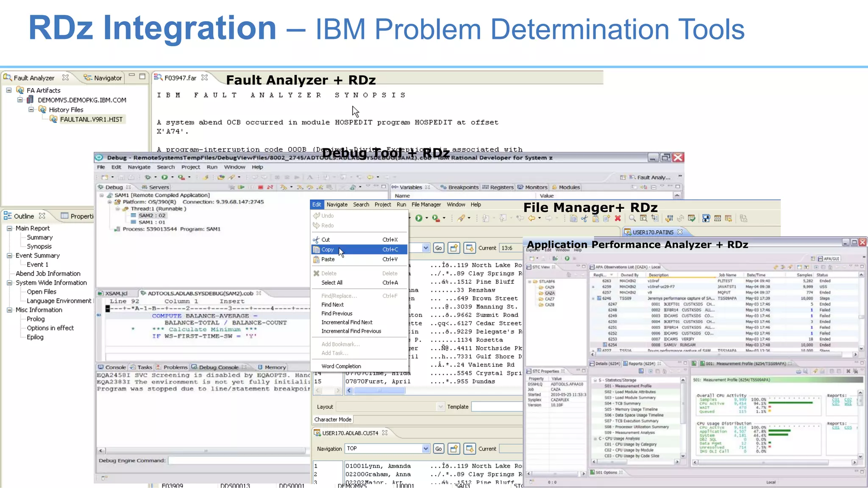The image size is (868, 488).
Task: Click the previous record arrow icon next to Go
Action: (x=454, y=248)
